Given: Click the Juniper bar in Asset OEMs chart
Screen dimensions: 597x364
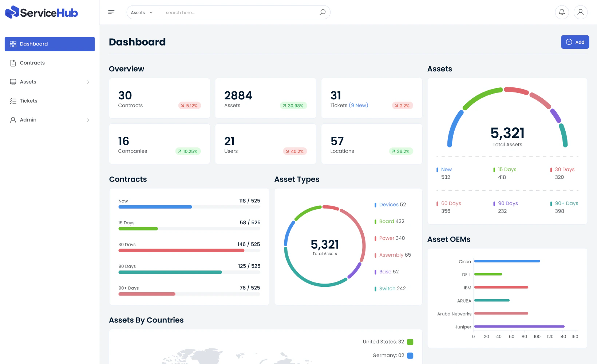Looking at the screenshot, I should coord(519,327).
